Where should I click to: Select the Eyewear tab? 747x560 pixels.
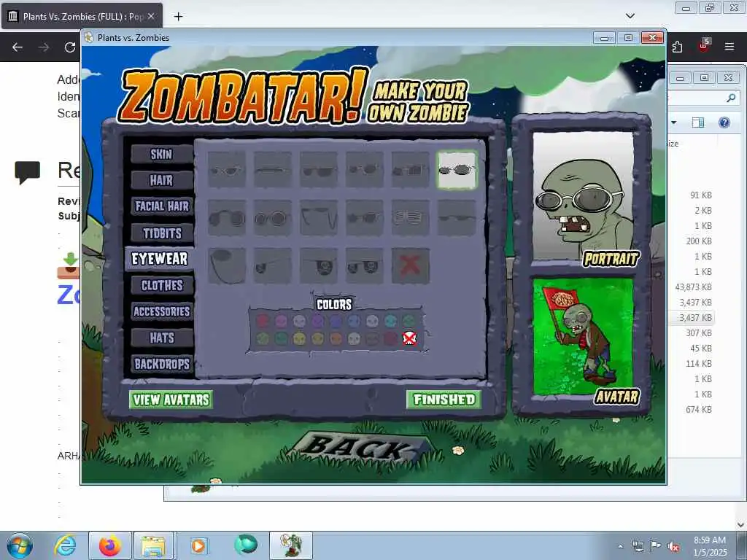click(160, 259)
